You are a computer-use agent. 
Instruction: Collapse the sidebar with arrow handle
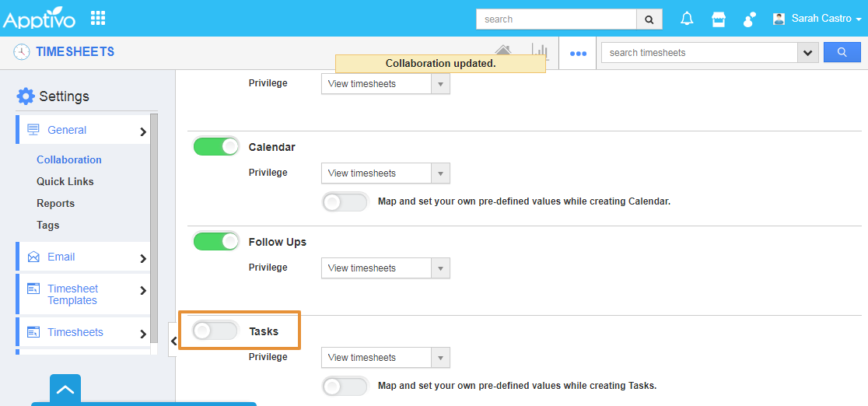(x=173, y=341)
